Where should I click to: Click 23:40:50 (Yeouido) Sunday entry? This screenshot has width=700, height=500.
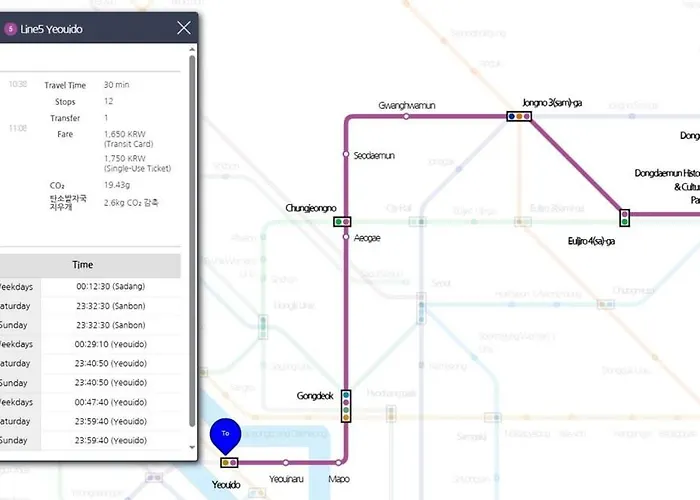click(111, 383)
